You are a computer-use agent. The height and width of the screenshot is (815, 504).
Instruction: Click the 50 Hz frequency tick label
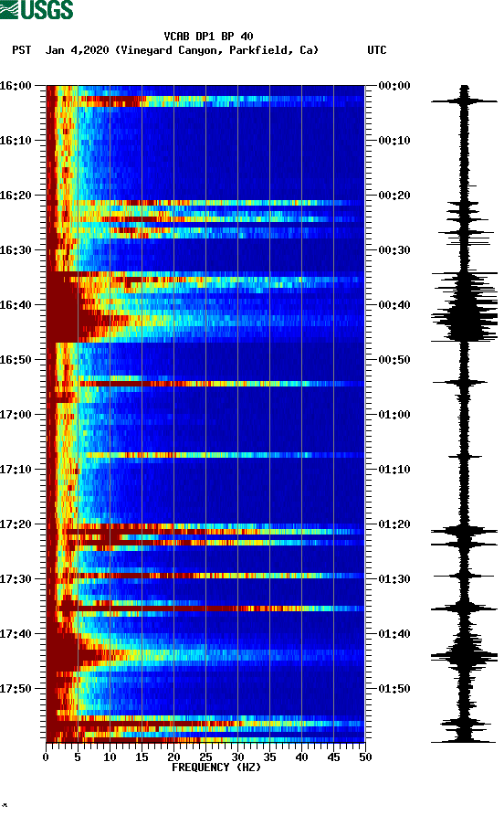(x=365, y=757)
